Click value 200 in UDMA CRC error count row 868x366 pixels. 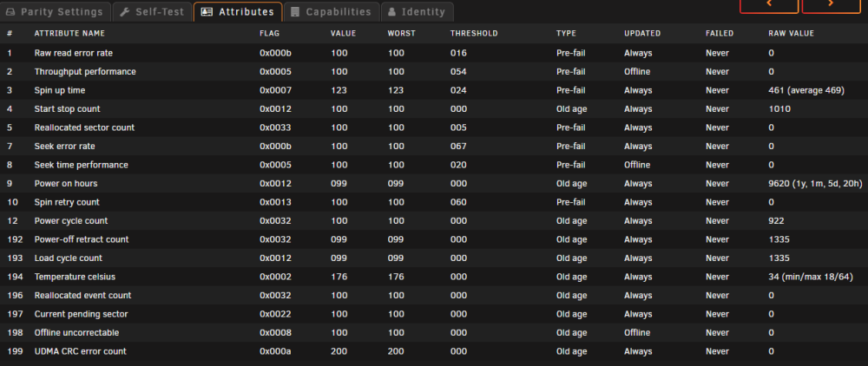coord(339,351)
